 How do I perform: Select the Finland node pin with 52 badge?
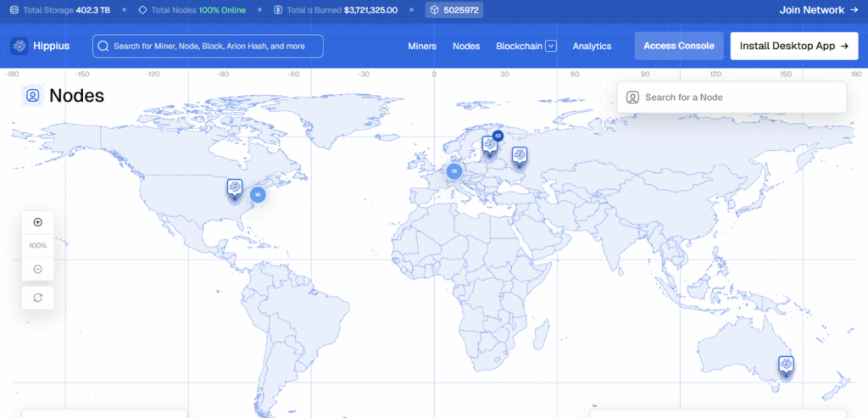click(491, 144)
